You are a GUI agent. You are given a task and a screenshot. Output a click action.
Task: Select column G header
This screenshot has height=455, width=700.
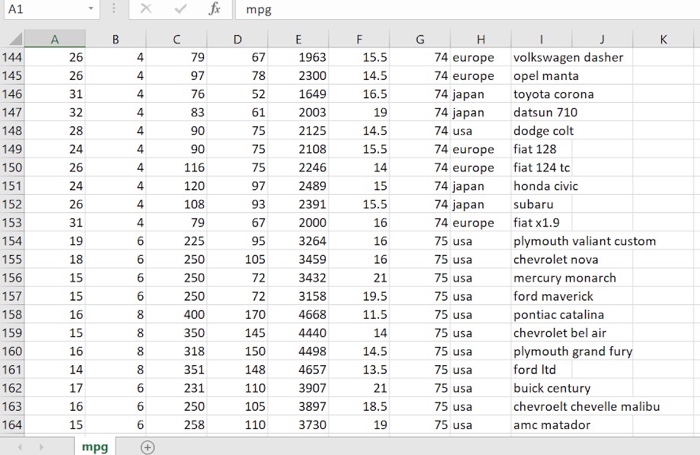tap(420, 39)
